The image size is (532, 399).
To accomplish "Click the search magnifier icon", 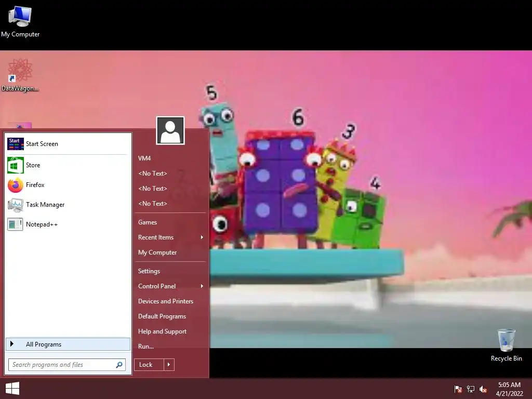I will [x=119, y=365].
